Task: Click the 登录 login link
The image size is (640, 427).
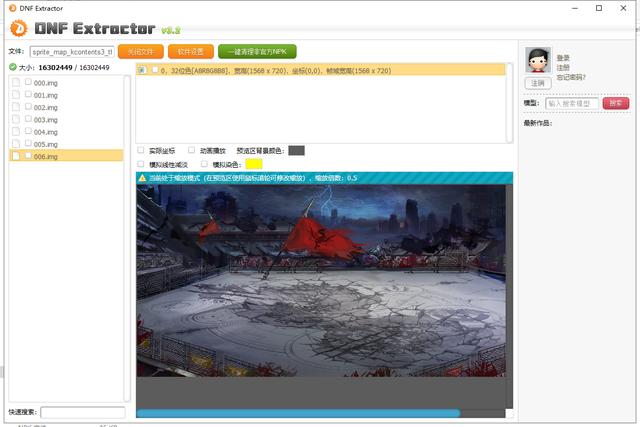Action: (563, 58)
